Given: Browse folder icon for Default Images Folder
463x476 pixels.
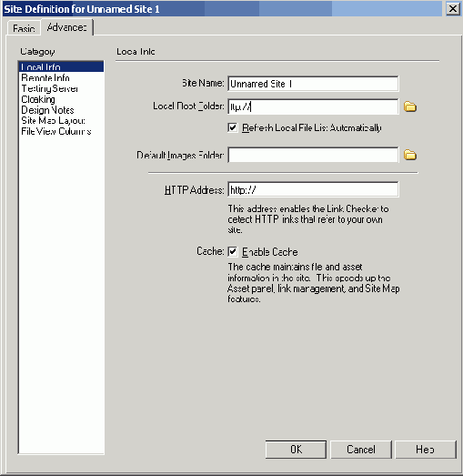Looking at the screenshot, I should coord(410,155).
